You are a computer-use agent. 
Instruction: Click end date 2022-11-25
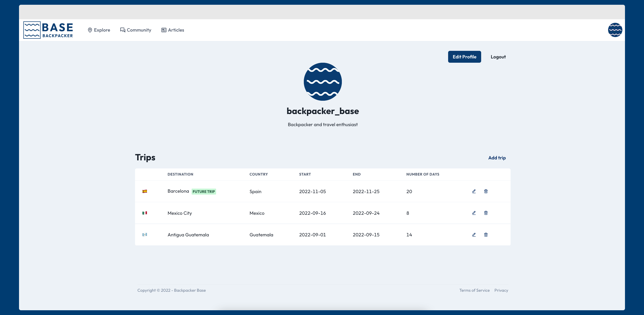click(x=366, y=191)
